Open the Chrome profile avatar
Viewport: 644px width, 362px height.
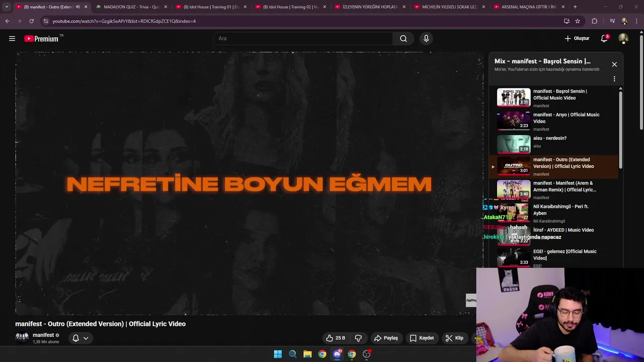click(x=624, y=21)
